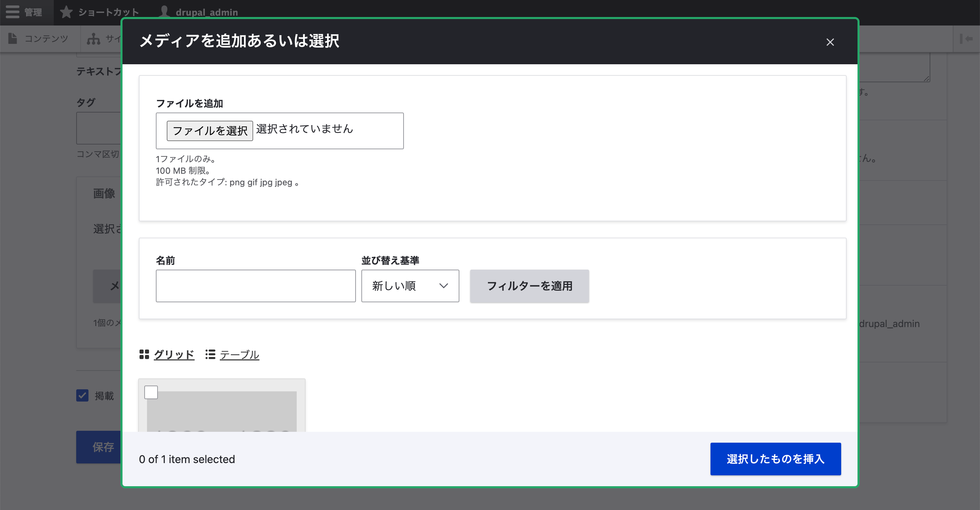
Task: Tick the media item selection checkbox
Action: coord(151,392)
